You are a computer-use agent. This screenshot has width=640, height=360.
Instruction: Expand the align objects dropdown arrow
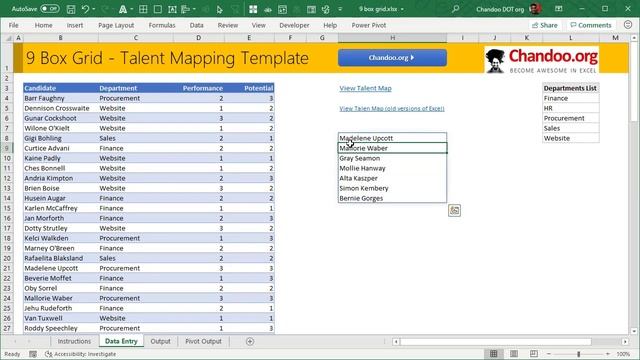tap(194, 9)
